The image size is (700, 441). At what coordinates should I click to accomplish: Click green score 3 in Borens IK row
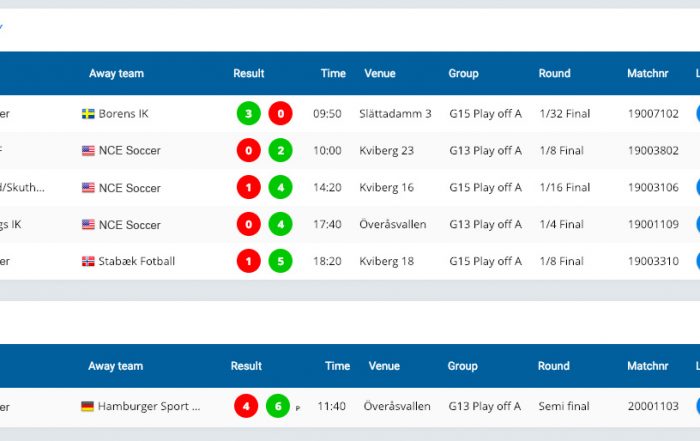pyautogui.click(x=249, y=113)
